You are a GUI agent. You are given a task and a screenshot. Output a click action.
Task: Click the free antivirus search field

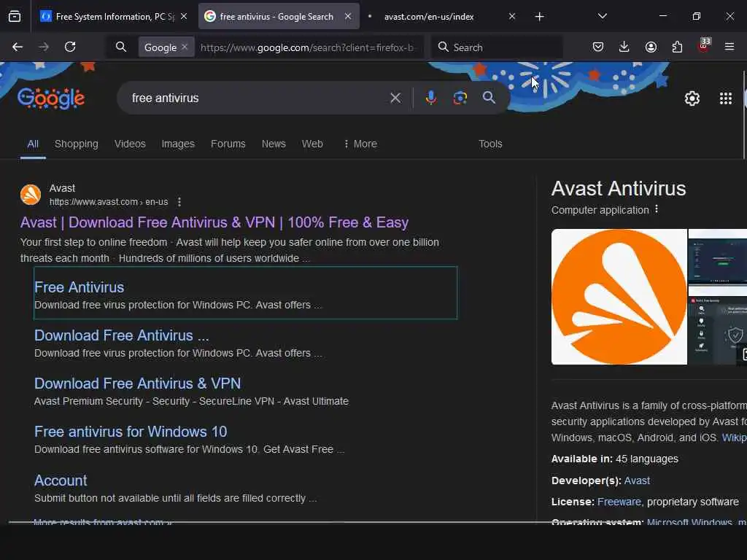[258, 98]
